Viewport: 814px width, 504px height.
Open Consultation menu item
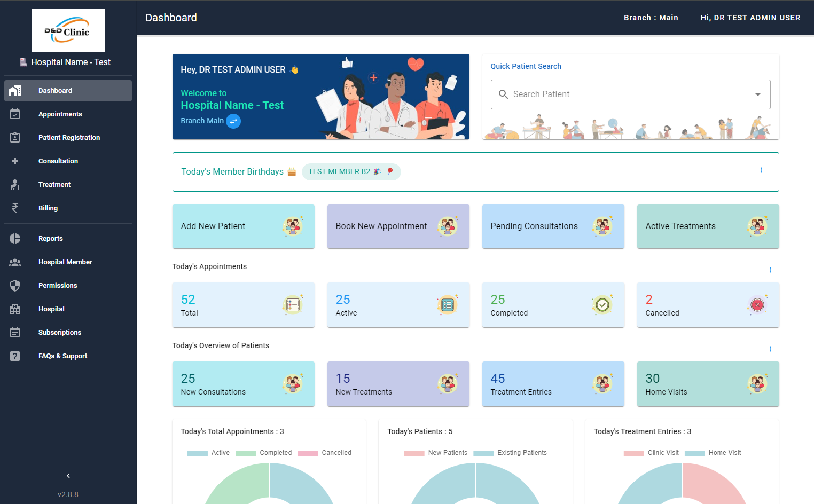(x=68, y=161)
